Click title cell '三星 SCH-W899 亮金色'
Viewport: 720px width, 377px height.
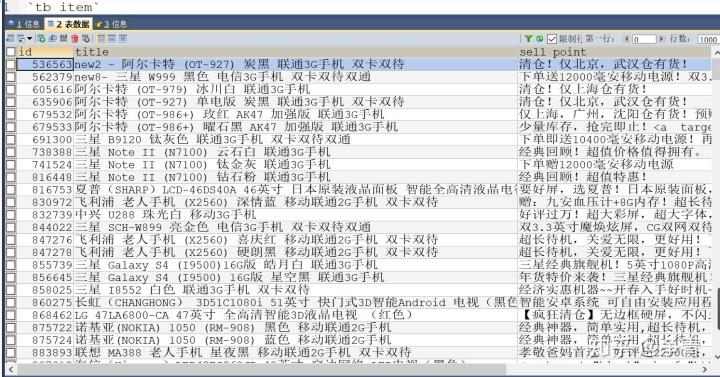pyautogui.click(x=296, y=227)
